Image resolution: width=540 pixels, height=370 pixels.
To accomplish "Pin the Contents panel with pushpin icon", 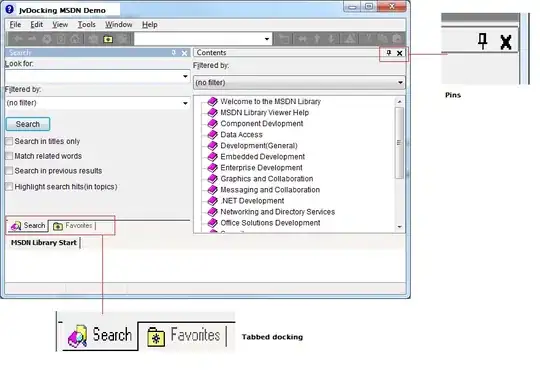I will (389, 53).
